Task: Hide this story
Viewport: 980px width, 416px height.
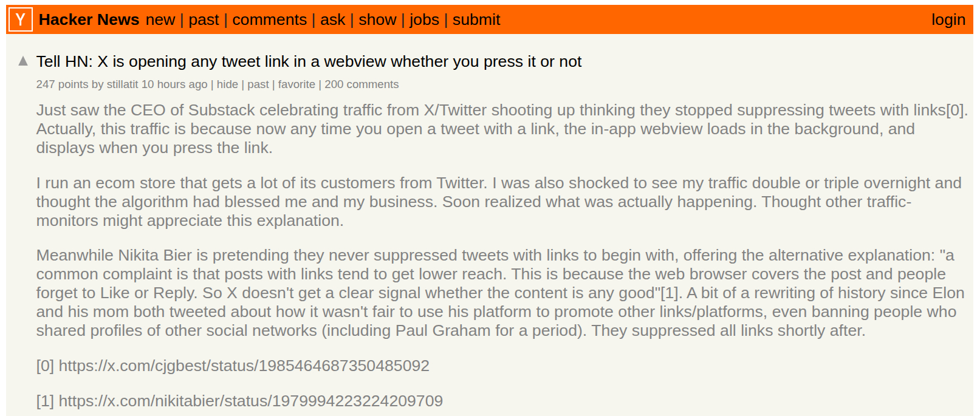Action: [x=227, y=84]
